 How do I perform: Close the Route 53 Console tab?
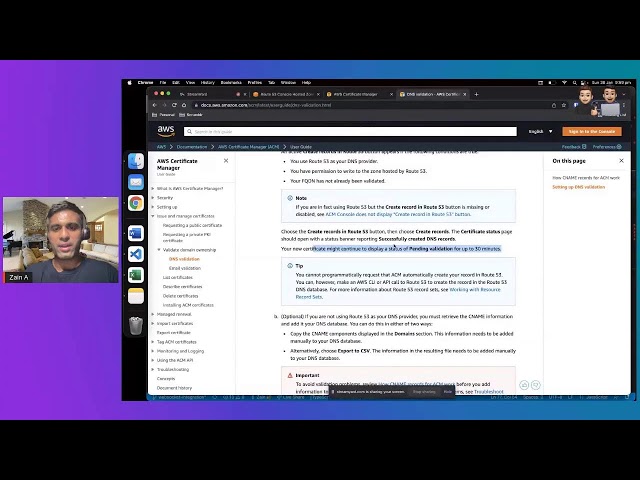pos(318,94)
